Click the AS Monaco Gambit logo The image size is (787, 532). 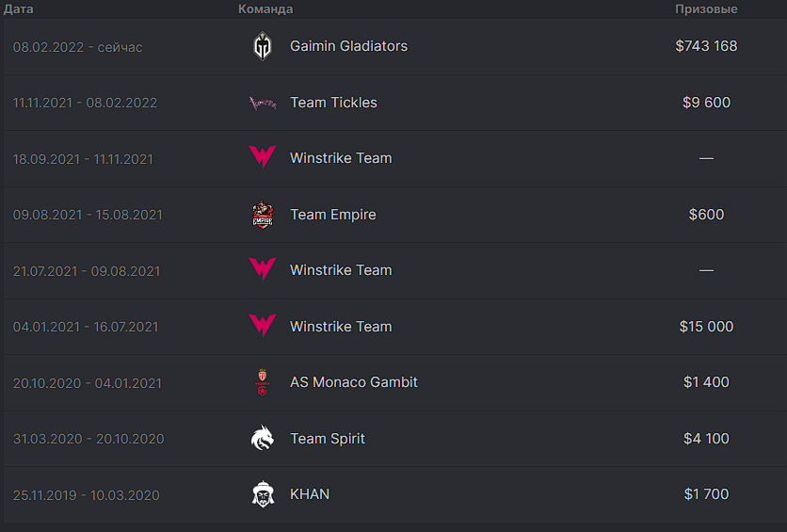pyautogui.click(x=263, y=382)
